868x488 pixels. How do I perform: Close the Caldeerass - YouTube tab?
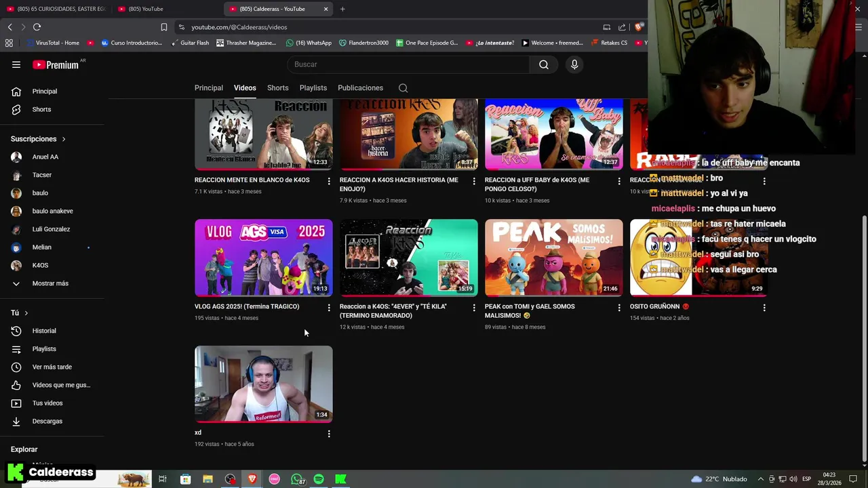click(325, 9)
